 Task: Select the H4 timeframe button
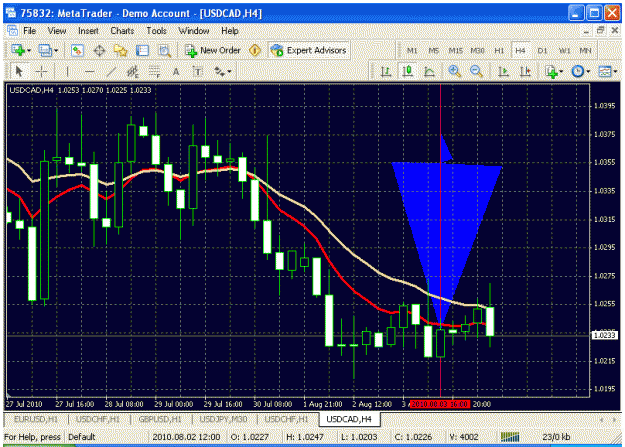click(521, 51)
